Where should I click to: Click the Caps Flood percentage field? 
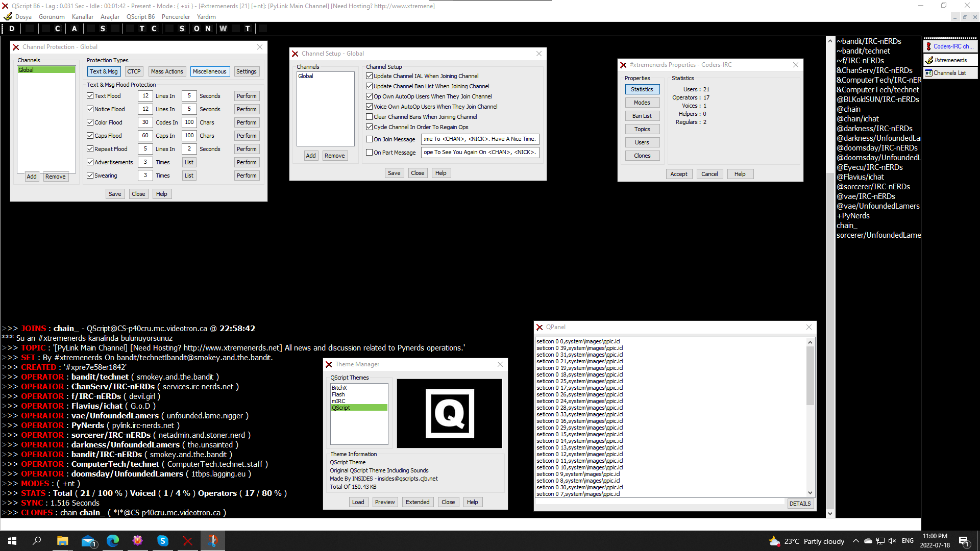[145, 136]
